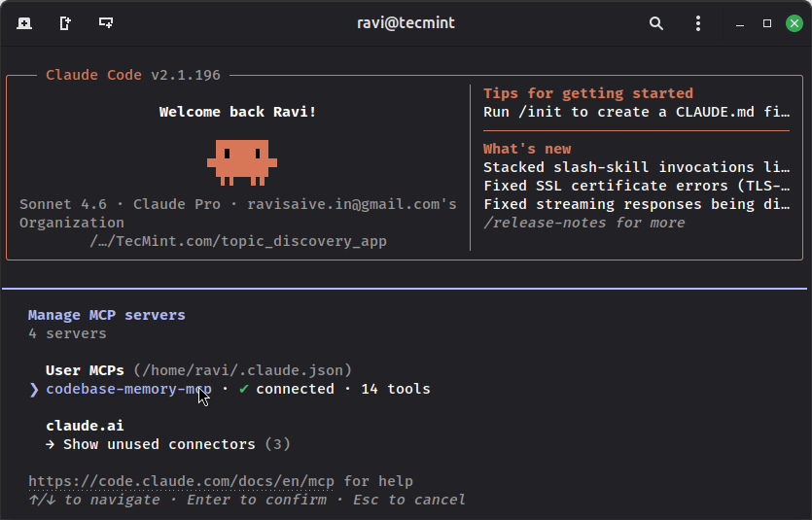This screenshot has height=520, width=812.
Task: Click '/release-notes for more' text
Action: [584, 223]
